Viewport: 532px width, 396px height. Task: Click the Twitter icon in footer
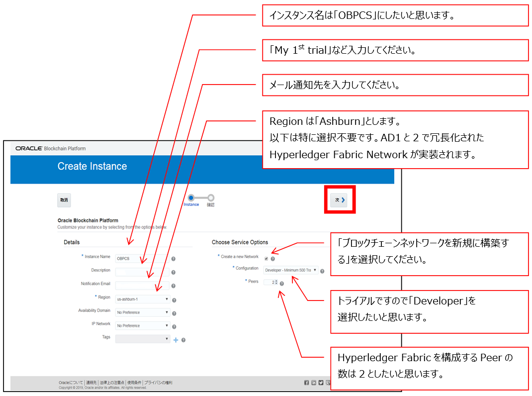tap(321, 383)
